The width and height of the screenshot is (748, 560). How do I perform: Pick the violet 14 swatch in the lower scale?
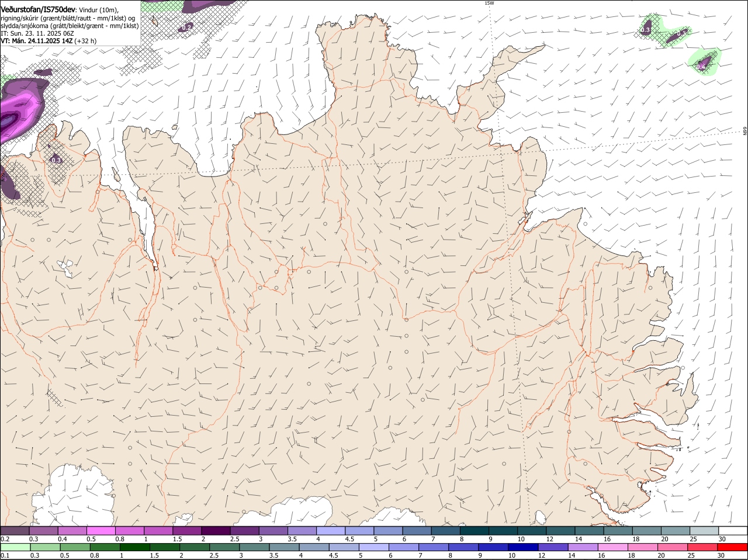click(583, 547)
